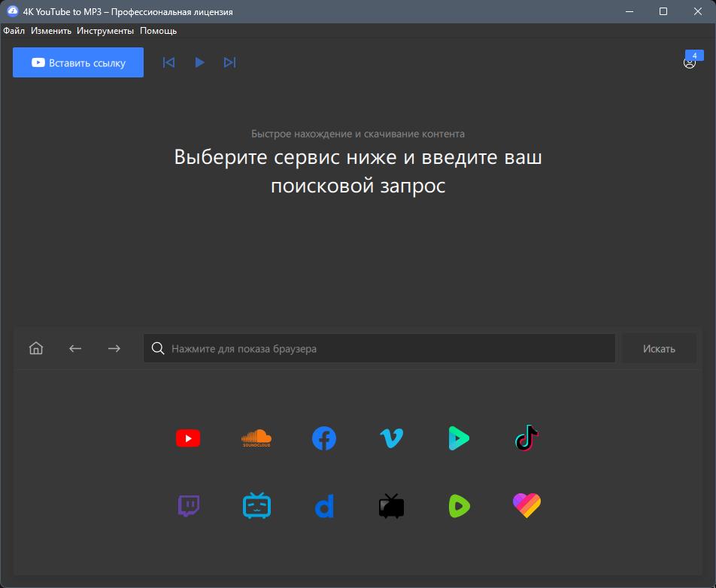Select the SoundCloud service icon

pyautogui.click(x=256, y=438)
